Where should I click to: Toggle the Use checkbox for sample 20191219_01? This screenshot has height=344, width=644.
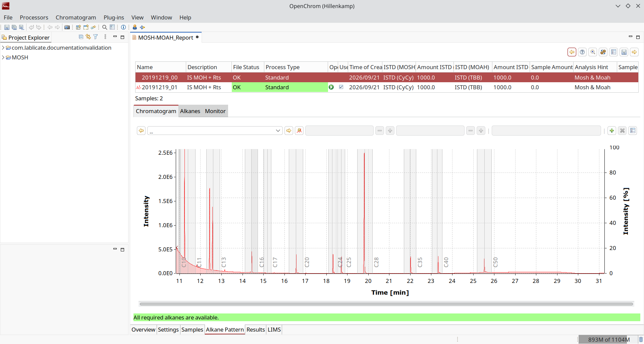341,87
